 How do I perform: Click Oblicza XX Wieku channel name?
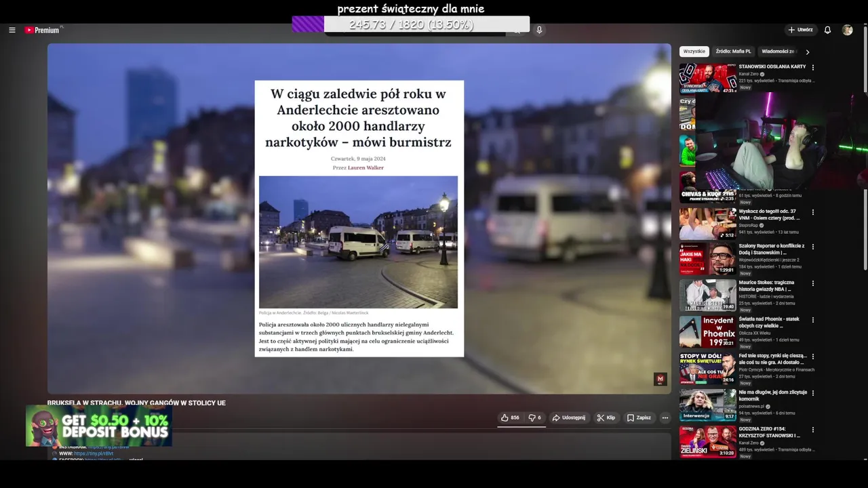point(754,333)
